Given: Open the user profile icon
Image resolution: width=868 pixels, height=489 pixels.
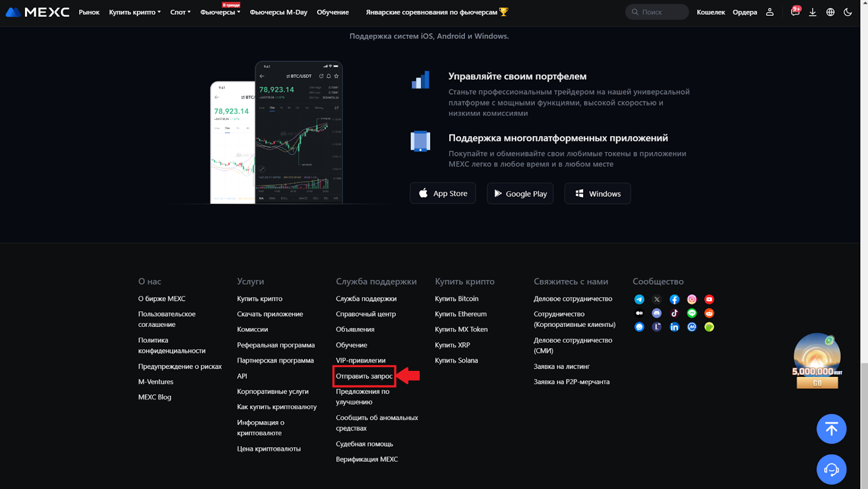Looking at the screenshot, I should [x=769, y=12].
